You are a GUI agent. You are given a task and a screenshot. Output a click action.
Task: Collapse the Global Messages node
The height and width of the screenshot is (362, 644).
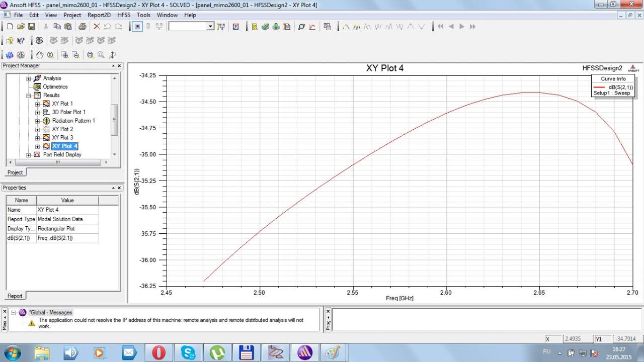coord(14,312)
